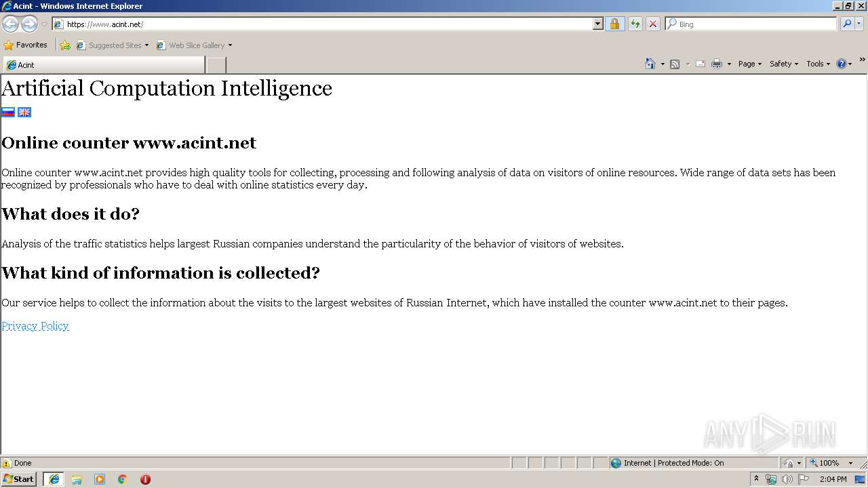This screenshot has height=488, width=868.
Task: Click the warning icon beside Done in the status bar
Action: coord(7,464)
